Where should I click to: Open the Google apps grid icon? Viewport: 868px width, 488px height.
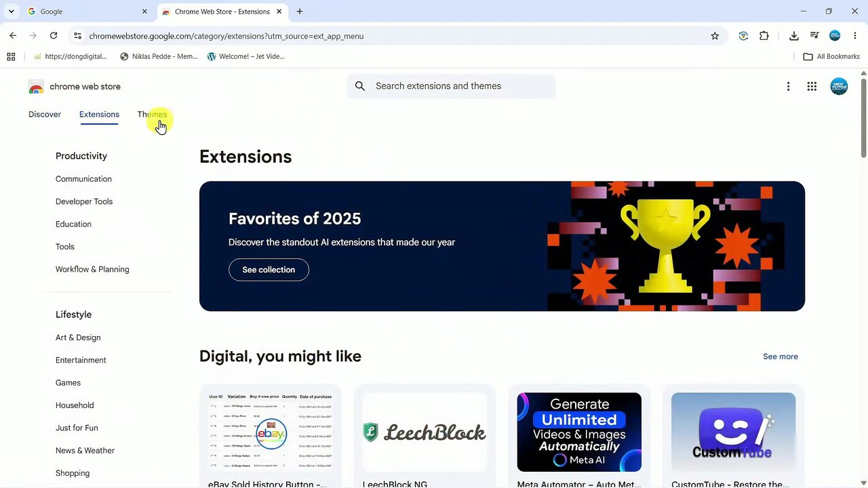(x=812, y=86)
